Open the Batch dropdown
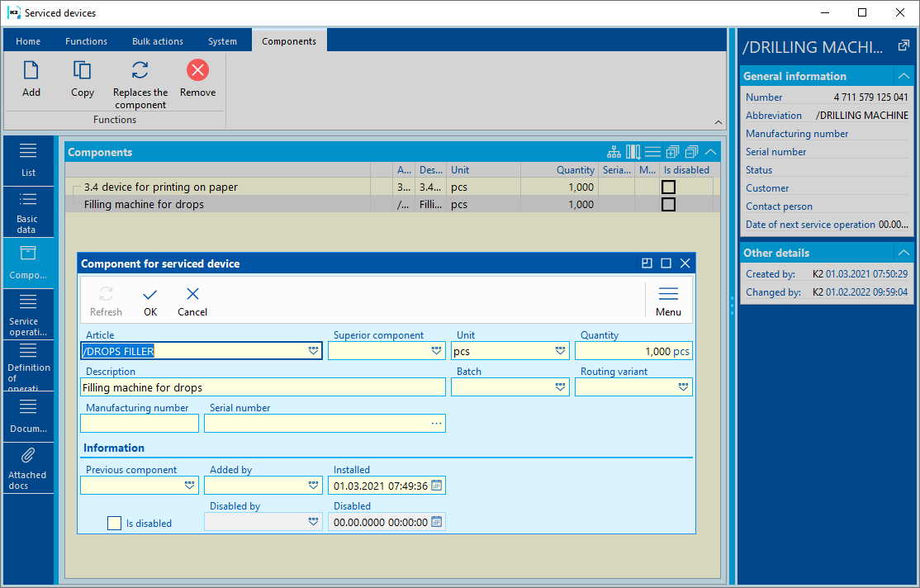 click(x=560, y=386)
